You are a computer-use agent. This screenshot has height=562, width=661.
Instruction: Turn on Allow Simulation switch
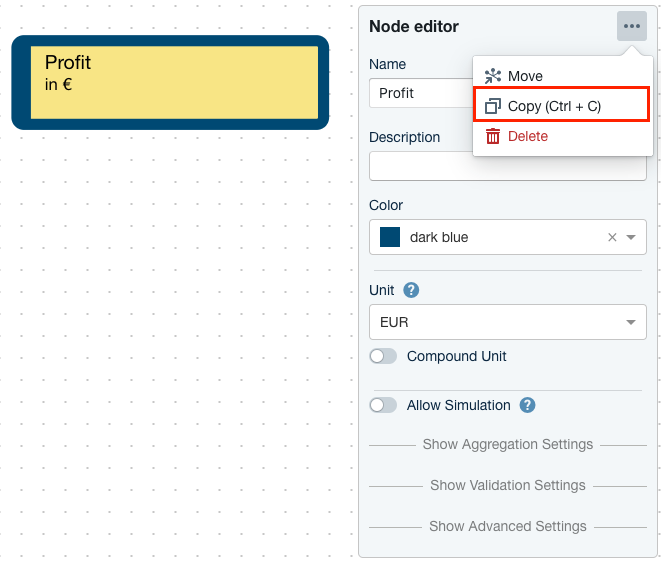pyautogui.click(x=383, y=406)
